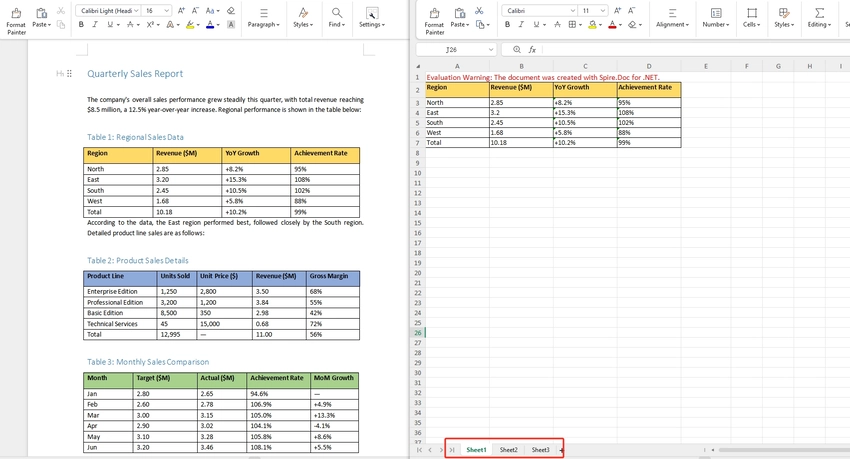Image resolution: width=850 pixels, height=459 pixels.
Task: Click the blue font color A in document toolbar
Action: [x=210, y=24]
